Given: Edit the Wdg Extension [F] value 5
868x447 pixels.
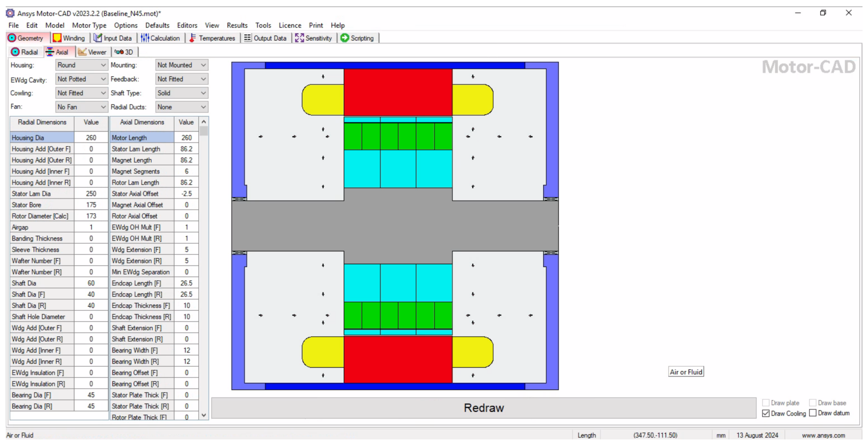Looking at the screenshot, I should tap(186, 249).
